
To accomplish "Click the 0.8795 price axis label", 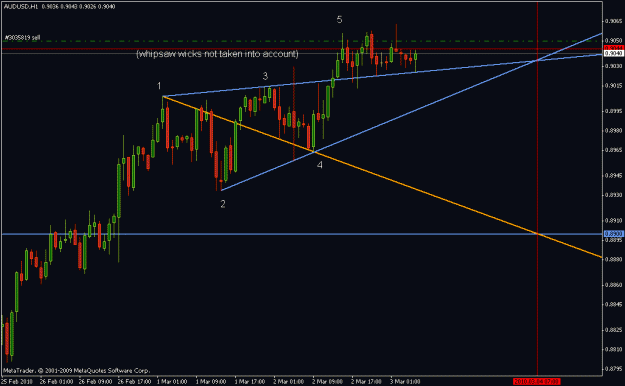I will [x=614, y=369].
